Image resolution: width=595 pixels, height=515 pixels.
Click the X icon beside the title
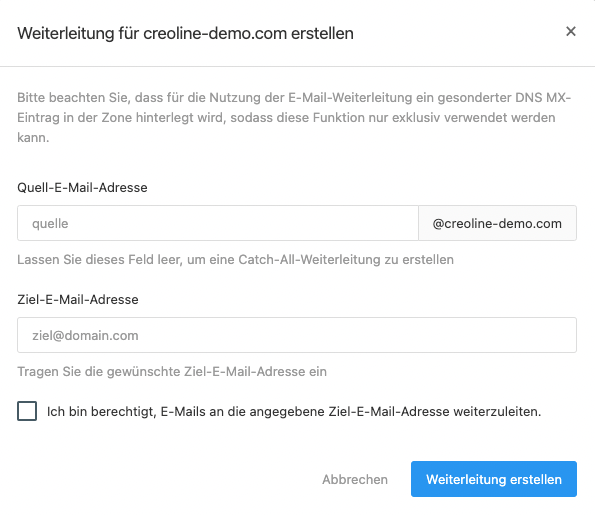tap(571, 31)
